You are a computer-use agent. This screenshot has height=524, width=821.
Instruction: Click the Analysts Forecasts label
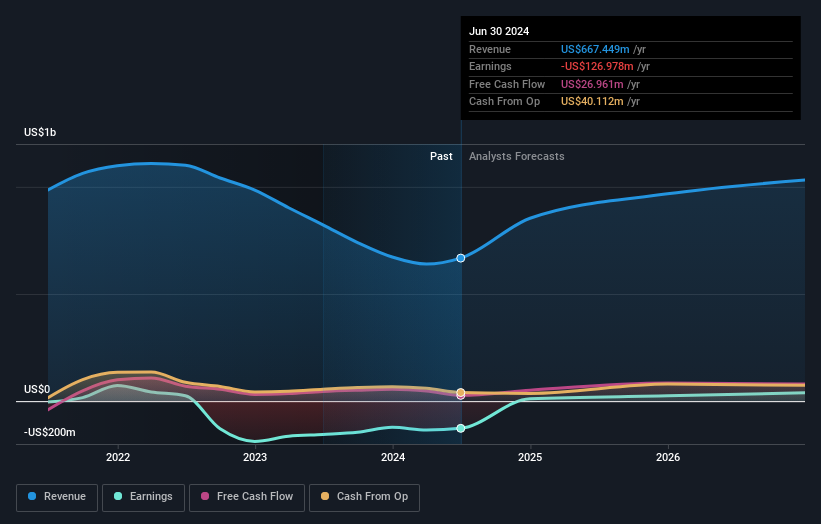point(517,157)
